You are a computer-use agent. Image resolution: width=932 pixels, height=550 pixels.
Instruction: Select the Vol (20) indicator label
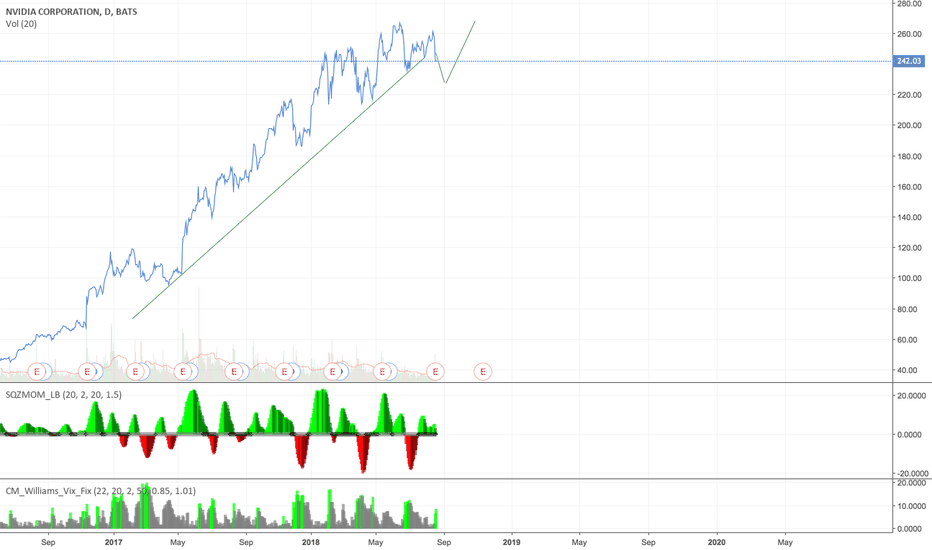point(21,24)
